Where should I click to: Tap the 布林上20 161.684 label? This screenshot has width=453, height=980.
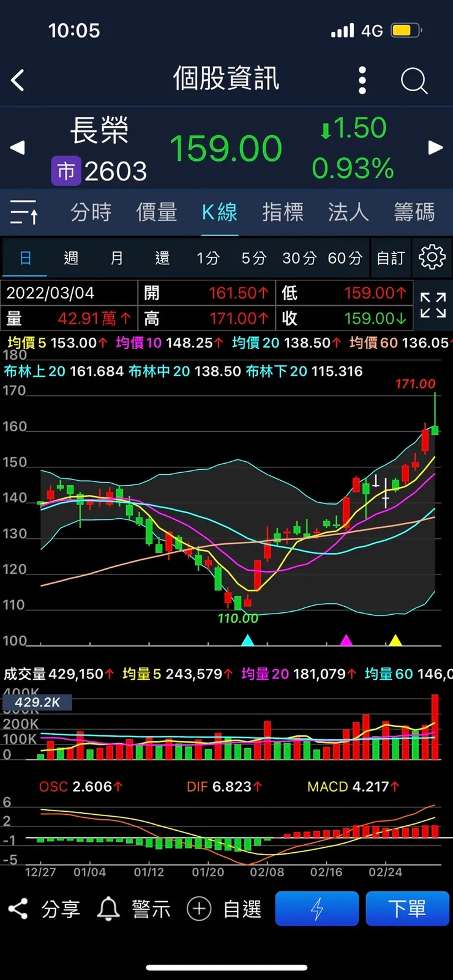64,371
